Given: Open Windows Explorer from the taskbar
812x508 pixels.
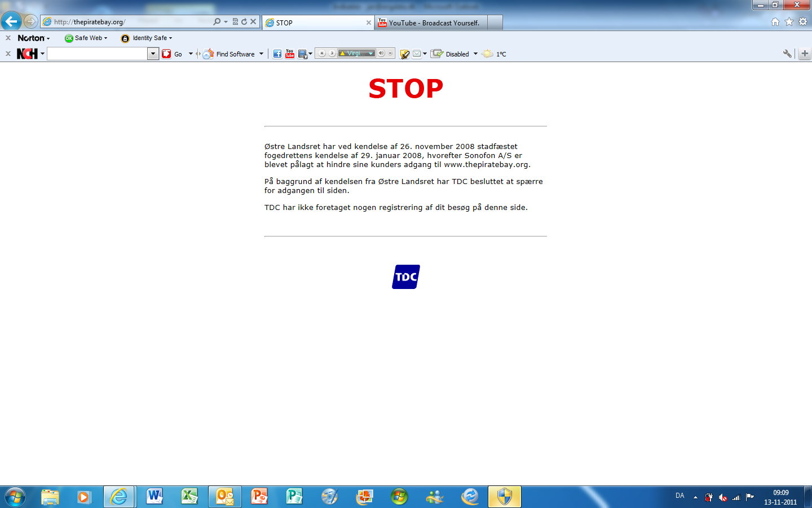Looking at the screenshot, I should click(x=50, y=497).
